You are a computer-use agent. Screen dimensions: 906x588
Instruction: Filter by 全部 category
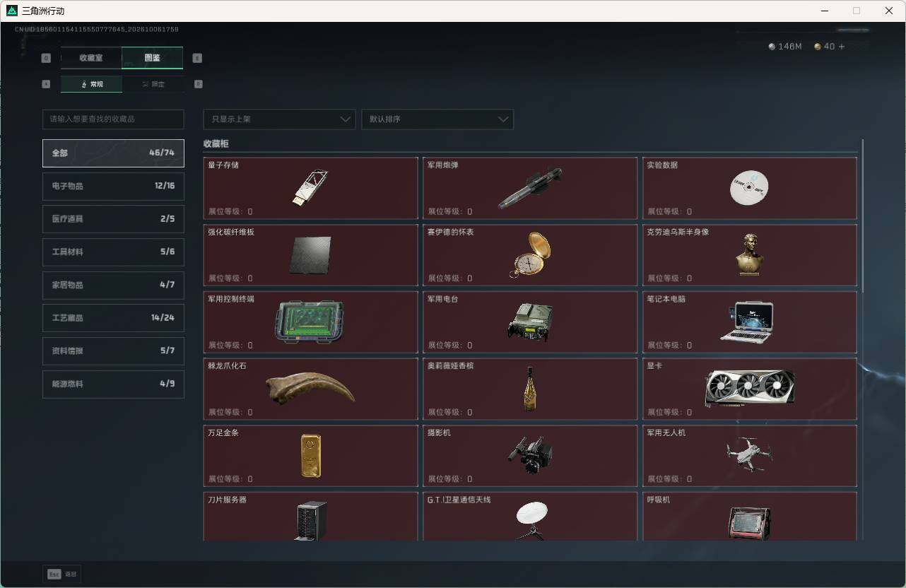113,153
